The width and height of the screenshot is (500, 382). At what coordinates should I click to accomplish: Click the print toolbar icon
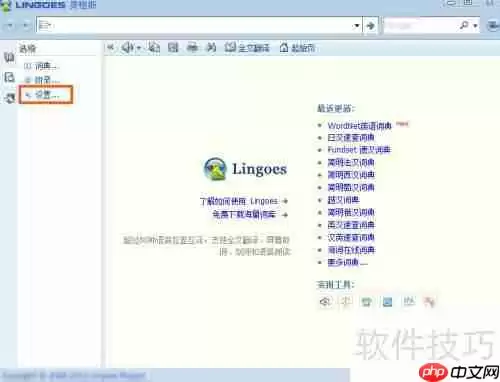[192, 48]
